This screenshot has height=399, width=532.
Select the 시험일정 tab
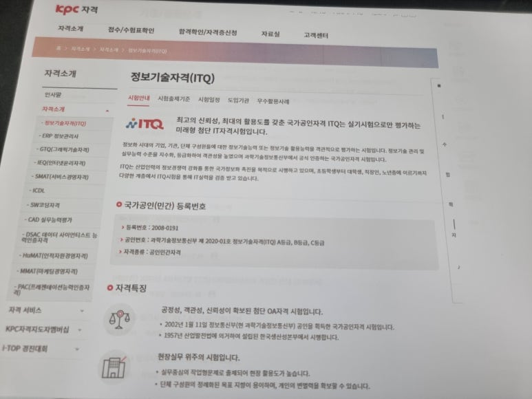coord(209,100)
